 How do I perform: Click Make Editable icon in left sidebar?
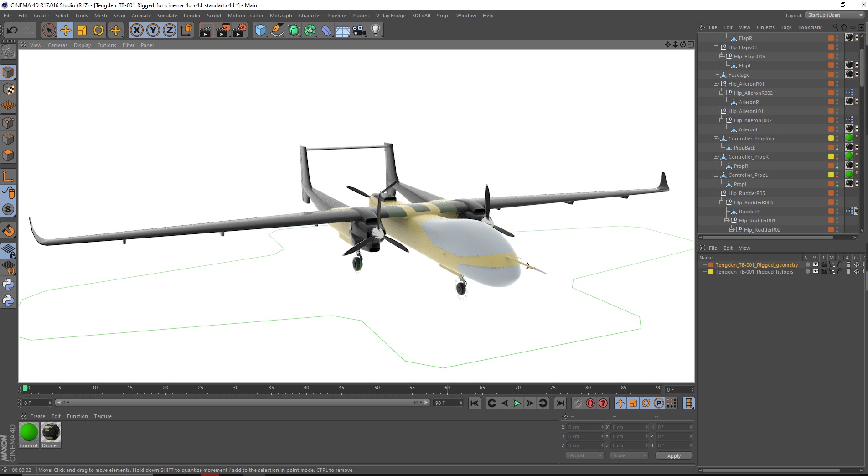pyautogui.click(x=8, y=52)
